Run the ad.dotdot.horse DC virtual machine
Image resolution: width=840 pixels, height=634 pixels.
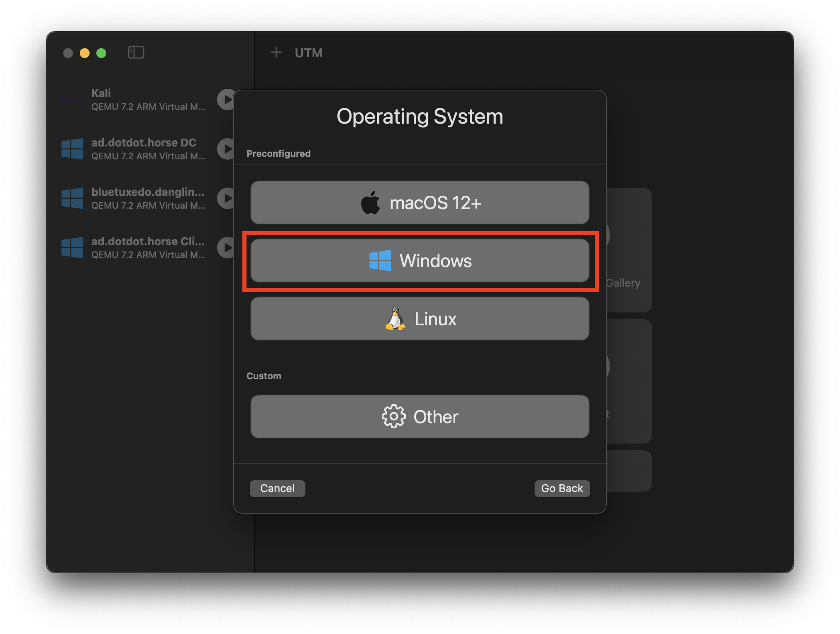(x=226, y=149)
